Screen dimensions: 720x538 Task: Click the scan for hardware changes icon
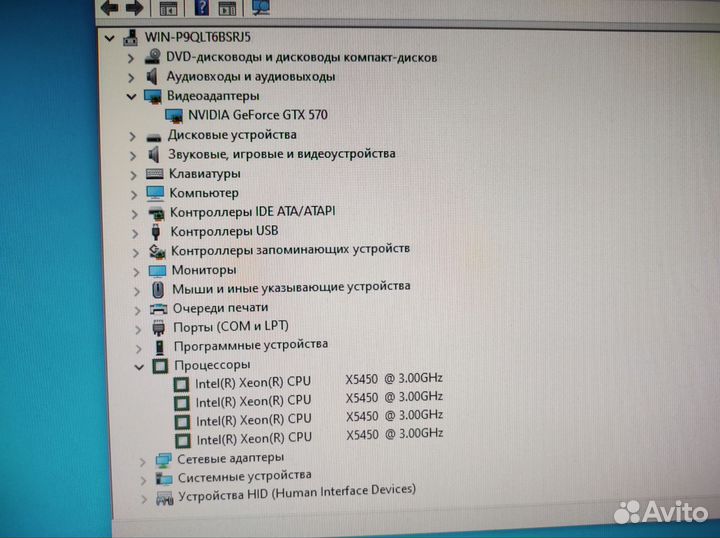[x=261, y=7]
